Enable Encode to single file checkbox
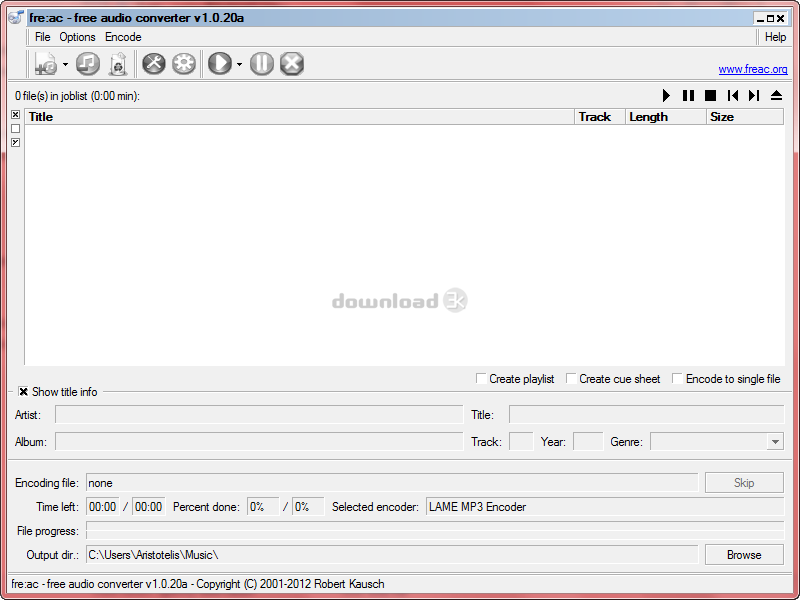Screen dimensions: 800x600 pyautogui.click(x=677, y=379)
